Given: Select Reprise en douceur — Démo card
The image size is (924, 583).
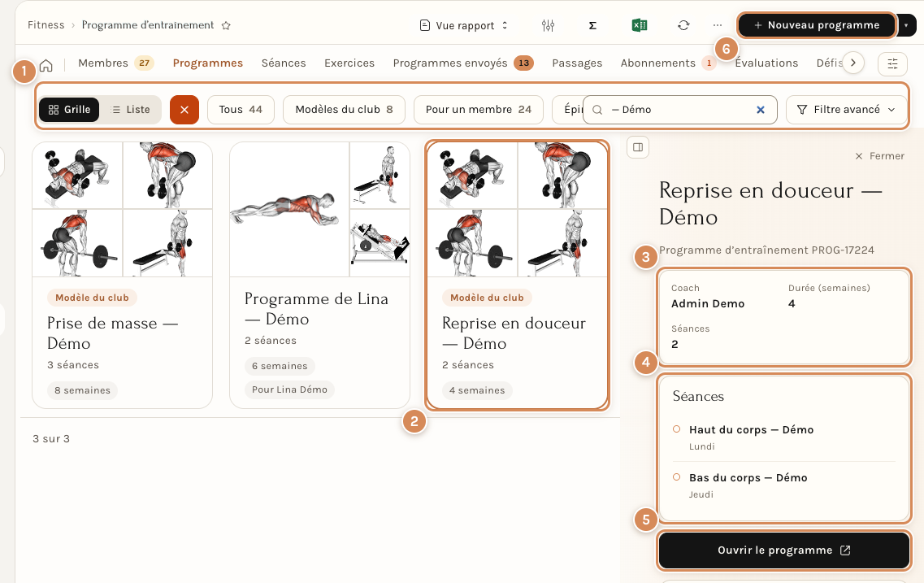Looking at the screenshot, I should (518, 275).
